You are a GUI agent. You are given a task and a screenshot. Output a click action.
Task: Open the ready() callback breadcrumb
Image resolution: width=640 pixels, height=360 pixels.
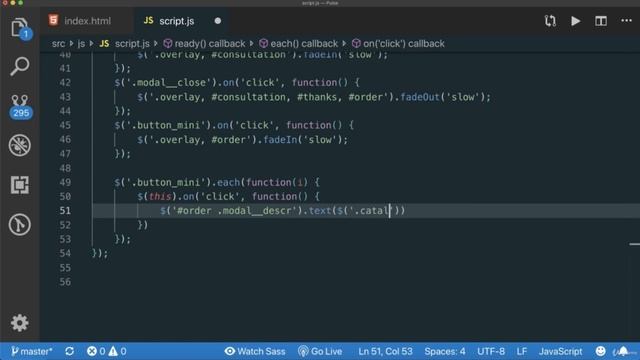tap(205, 44)
